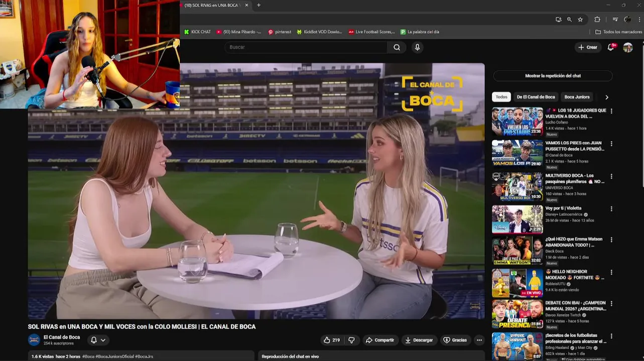Open Voy por ti Violetta thumbnail

(517, 219)
